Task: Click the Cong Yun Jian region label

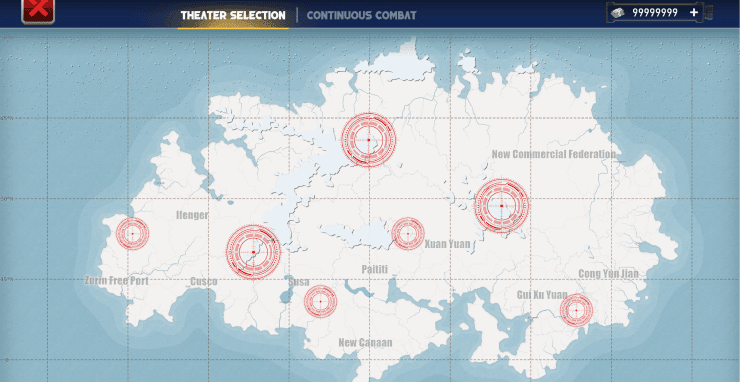Action: (x=609, y=274)
